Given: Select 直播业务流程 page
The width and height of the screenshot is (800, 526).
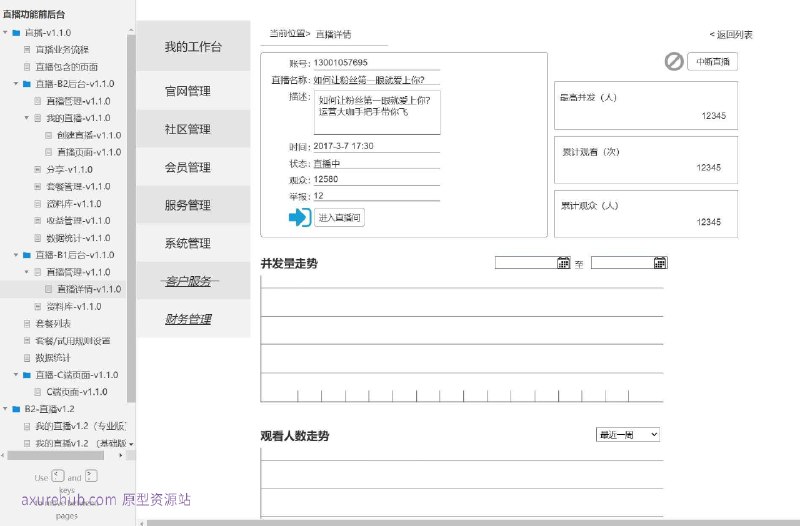Looking at the screenshot, I should click(62, 49).
